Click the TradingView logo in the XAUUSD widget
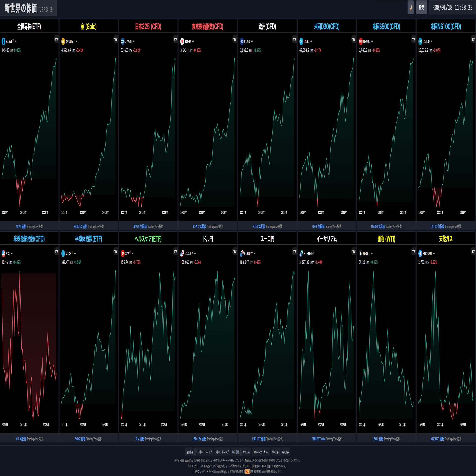 (x=116, y=39)
